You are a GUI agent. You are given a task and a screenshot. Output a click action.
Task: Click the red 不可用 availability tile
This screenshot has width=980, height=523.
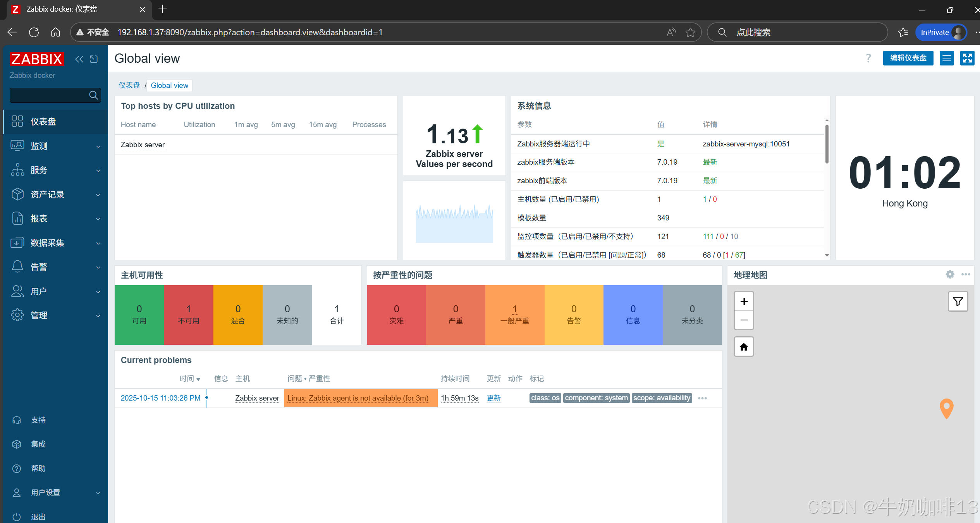click(188, 315)
